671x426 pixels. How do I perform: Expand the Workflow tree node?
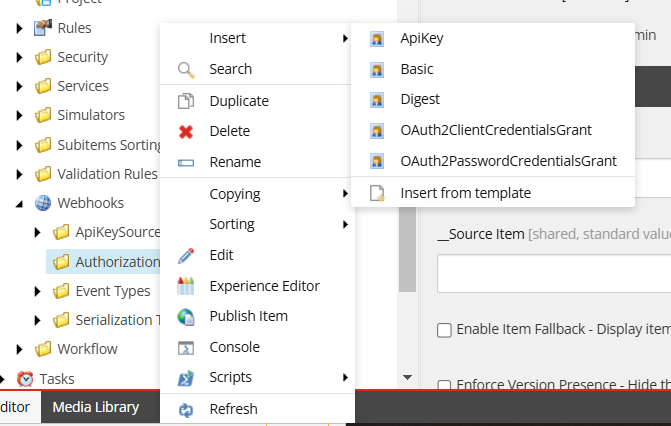point(19,350)
